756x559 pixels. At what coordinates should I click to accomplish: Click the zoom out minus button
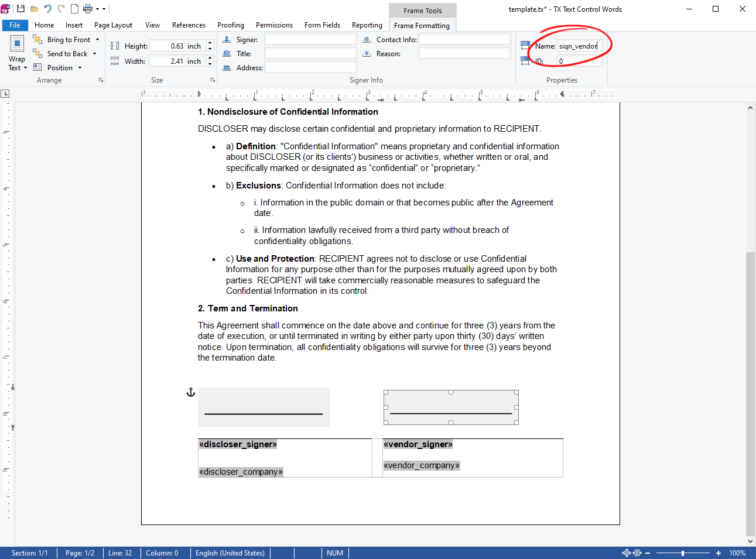[648, 553]
